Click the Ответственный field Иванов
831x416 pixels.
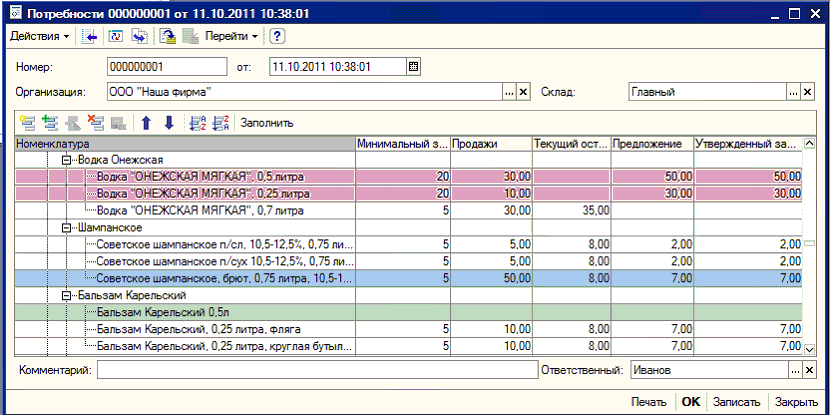(709, 370)
